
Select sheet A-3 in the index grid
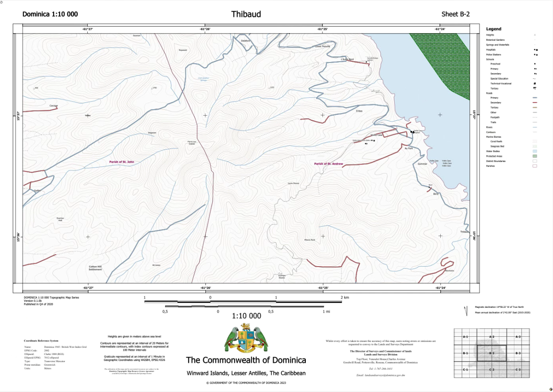tap(518, 337)
